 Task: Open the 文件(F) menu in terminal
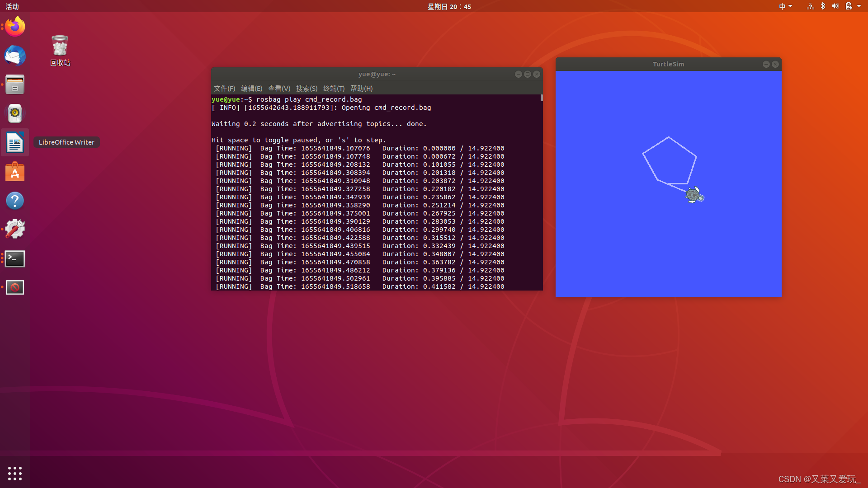coord(224,89)
